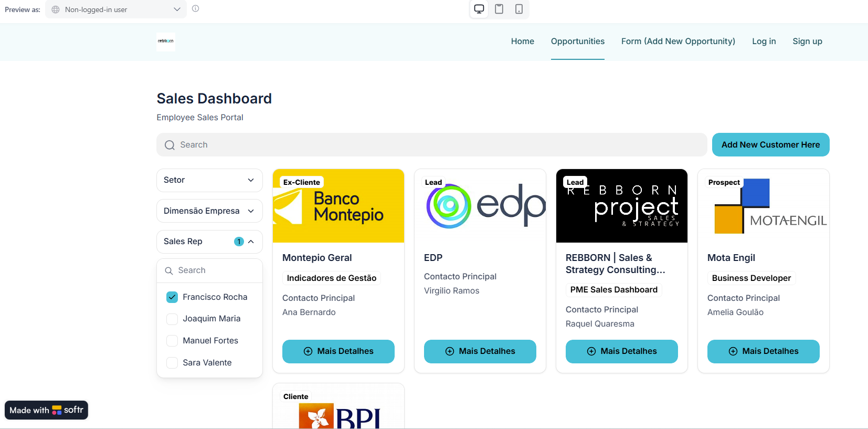Open Mais Detalhes for EDP
Screen dimensions: 868x429
tap(480, 351)
